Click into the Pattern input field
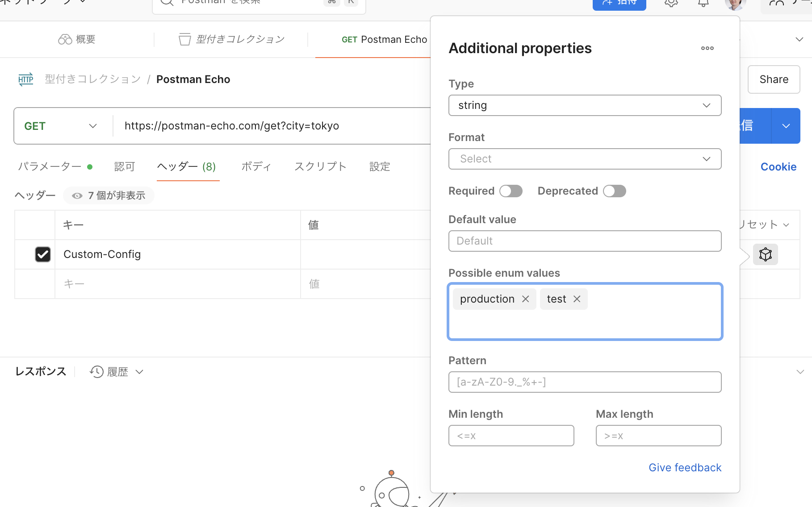 (x=585, y=382)
